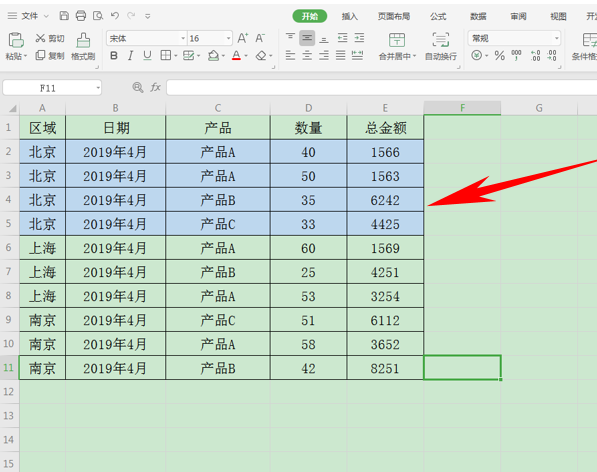Click the Cut scissors icon
597x472 pixels.
(40, 38)
